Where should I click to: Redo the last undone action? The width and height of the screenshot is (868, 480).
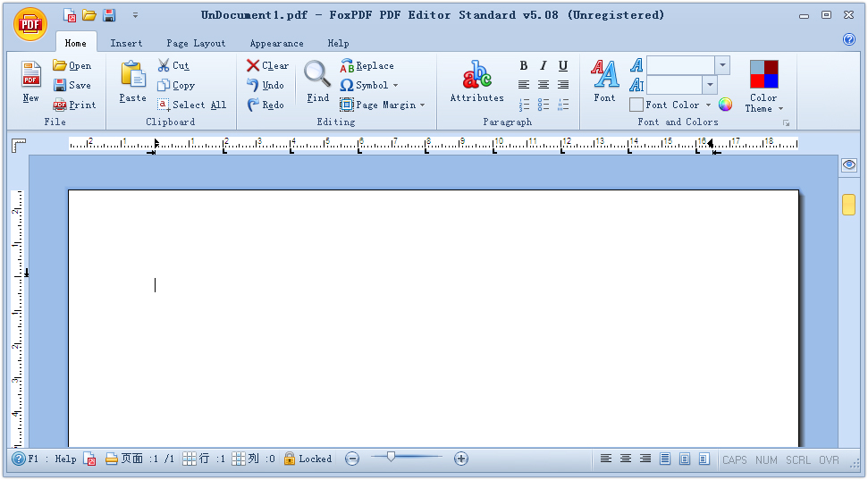click(x=265, y=105)
